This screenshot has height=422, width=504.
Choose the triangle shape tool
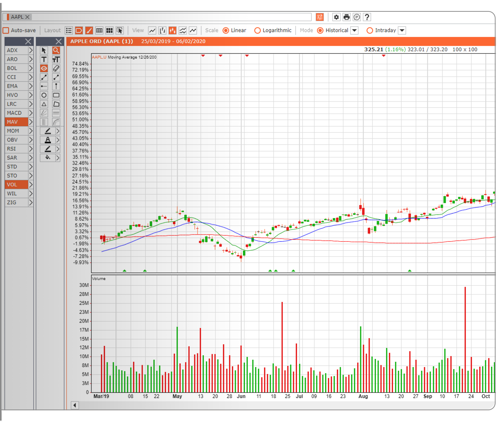coord(44,104)
